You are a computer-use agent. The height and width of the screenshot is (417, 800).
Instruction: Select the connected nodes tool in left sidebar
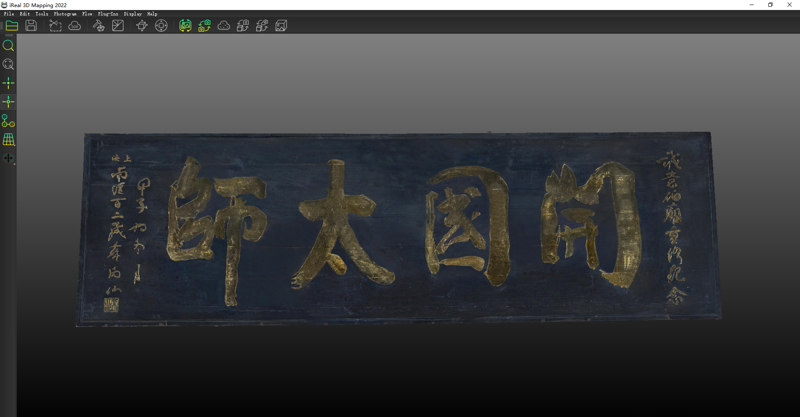(8, 121)
